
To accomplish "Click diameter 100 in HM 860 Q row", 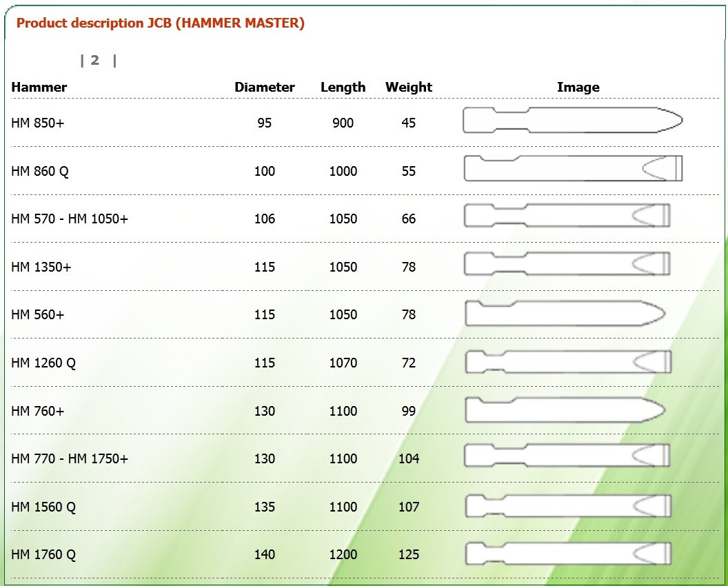I will pos(265,171).
